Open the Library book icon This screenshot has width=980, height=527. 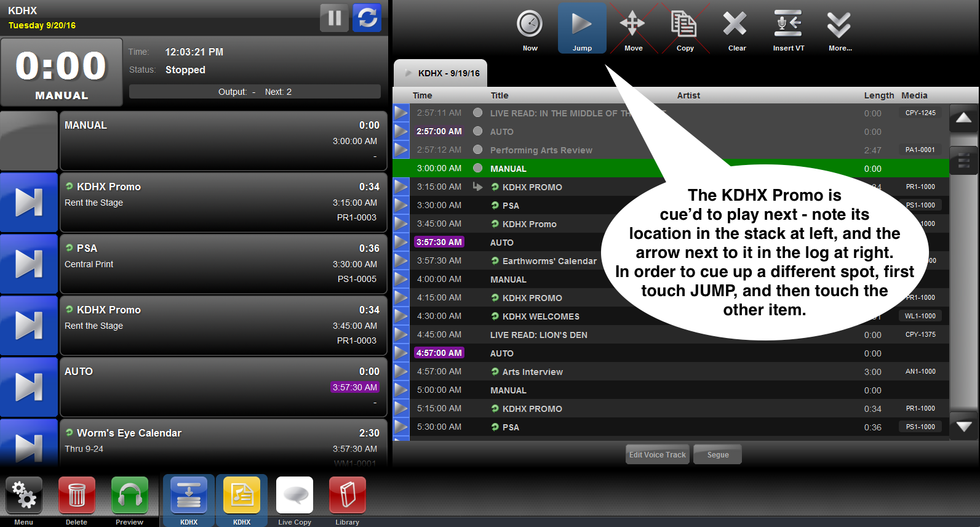(x=348, y=495)
